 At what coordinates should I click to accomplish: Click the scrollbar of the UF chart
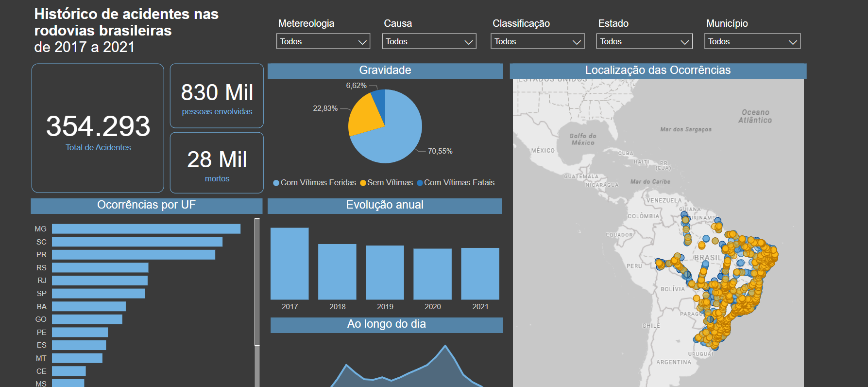click(257, 282)
